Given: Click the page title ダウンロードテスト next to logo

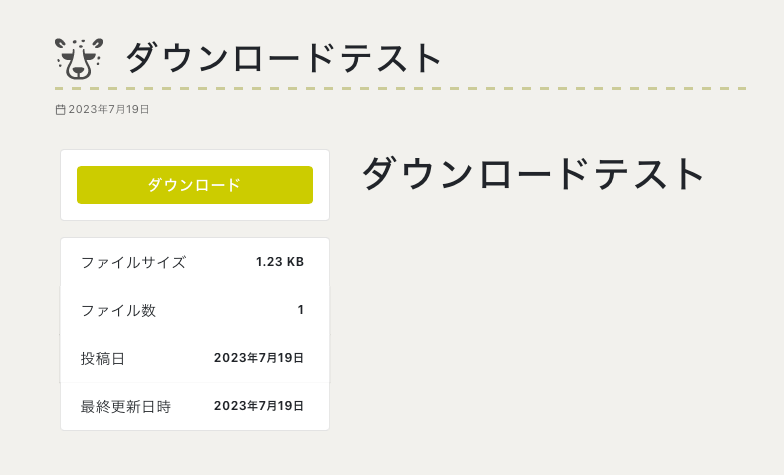Looking at the screenshot, I should pos(283,58).
